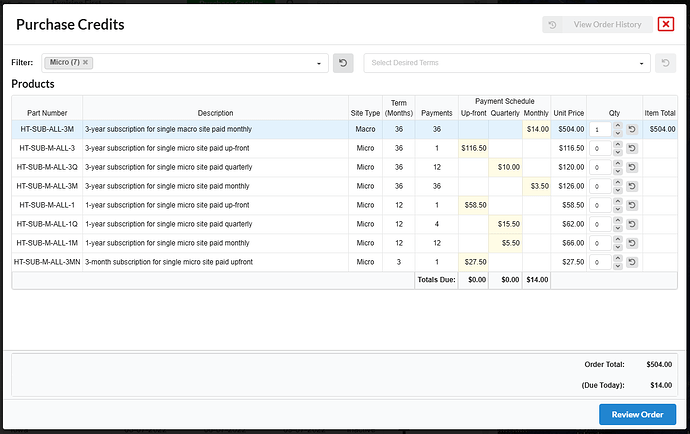The image size is (690, 434).
Task: Reset quantity for HT-SUB-M-ALL-3MN row
Action: click(x=632, y=262)
